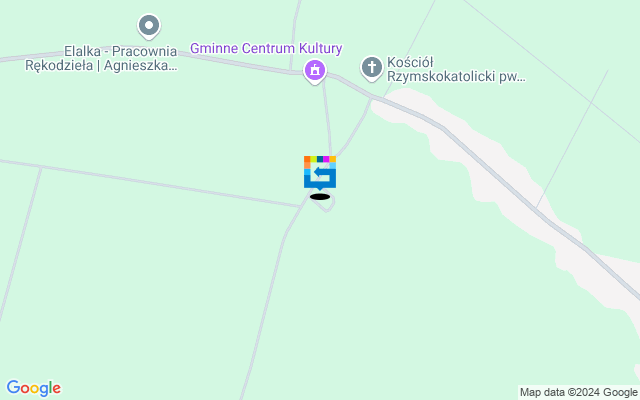Click where the thin path crosses the diagonal road
Screen dimensions: 640x400
click(538, 209)
